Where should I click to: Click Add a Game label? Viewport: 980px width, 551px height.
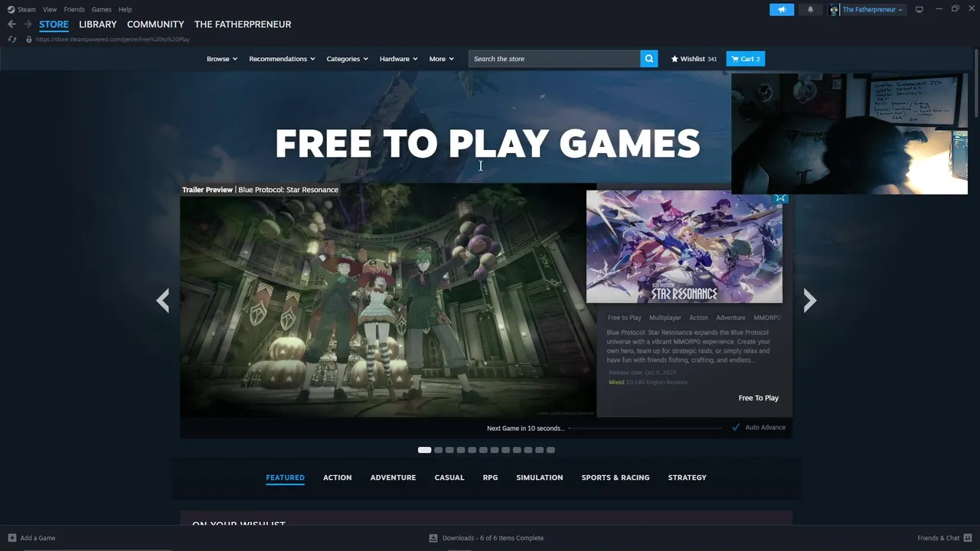point(38,538)
